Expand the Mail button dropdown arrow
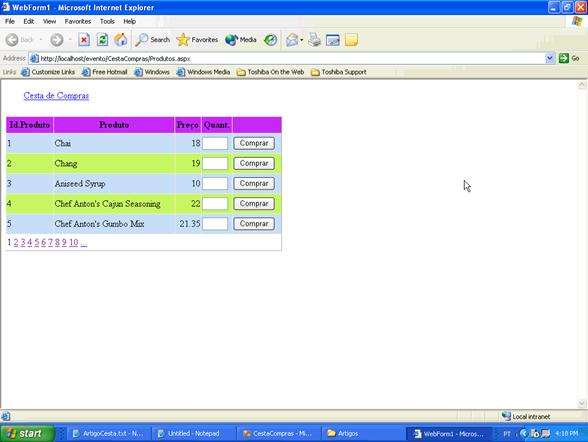Viewport: 588px width, 442px height. click(302, 40)
